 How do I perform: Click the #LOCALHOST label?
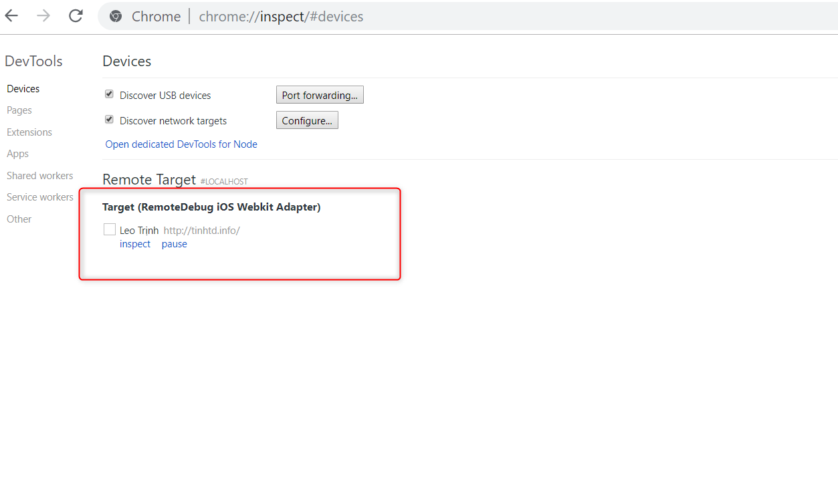tap(224, 182)
